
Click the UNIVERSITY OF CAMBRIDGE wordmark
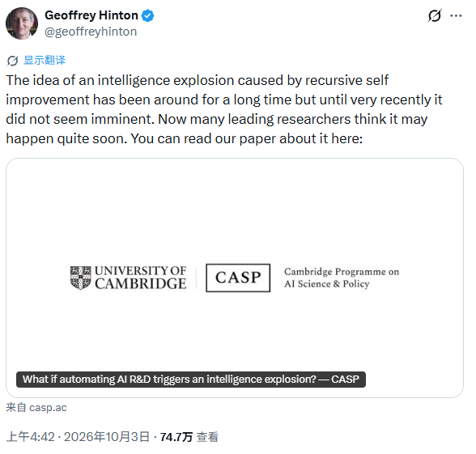pyautogui.click(x=141, y=278)
